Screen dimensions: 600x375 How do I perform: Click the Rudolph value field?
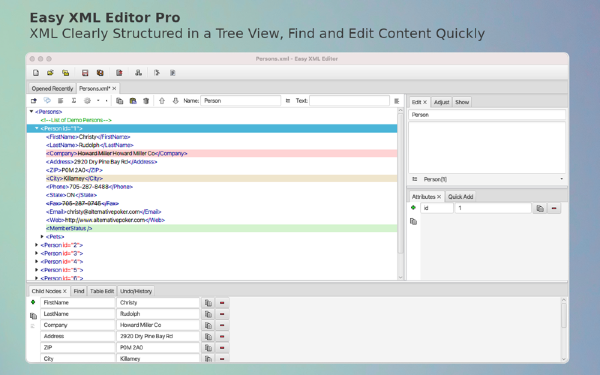tap(158, 314)
